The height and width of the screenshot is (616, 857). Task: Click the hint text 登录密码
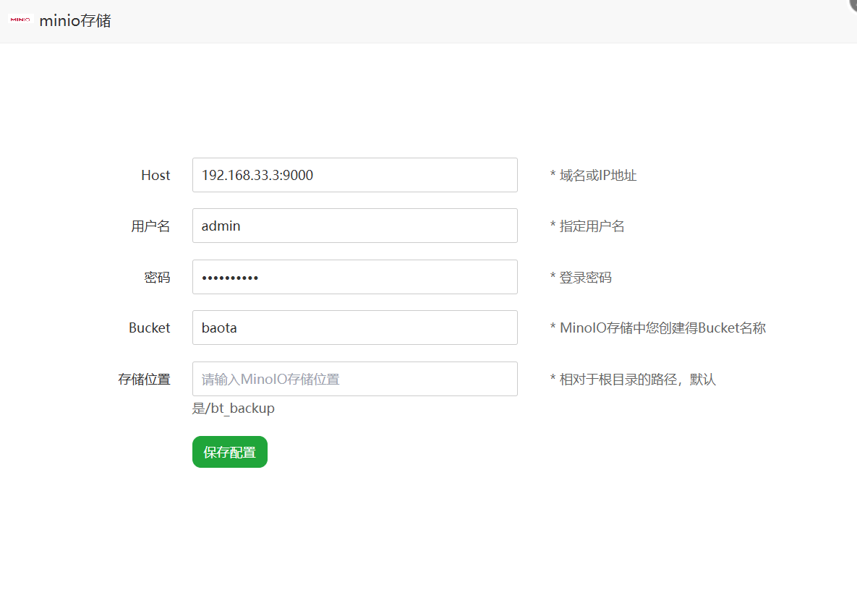pyautogui.click(x=581, y=278)
